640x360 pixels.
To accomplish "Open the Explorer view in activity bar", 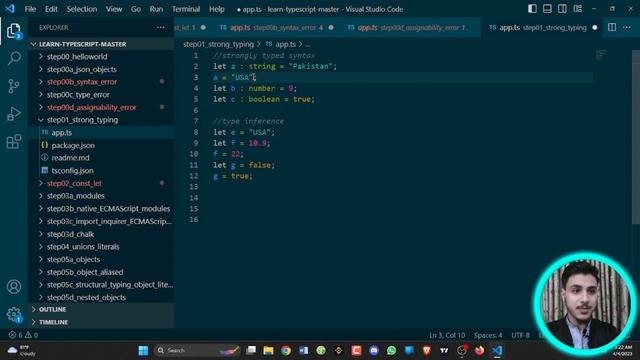I will (x=13, y=31).
